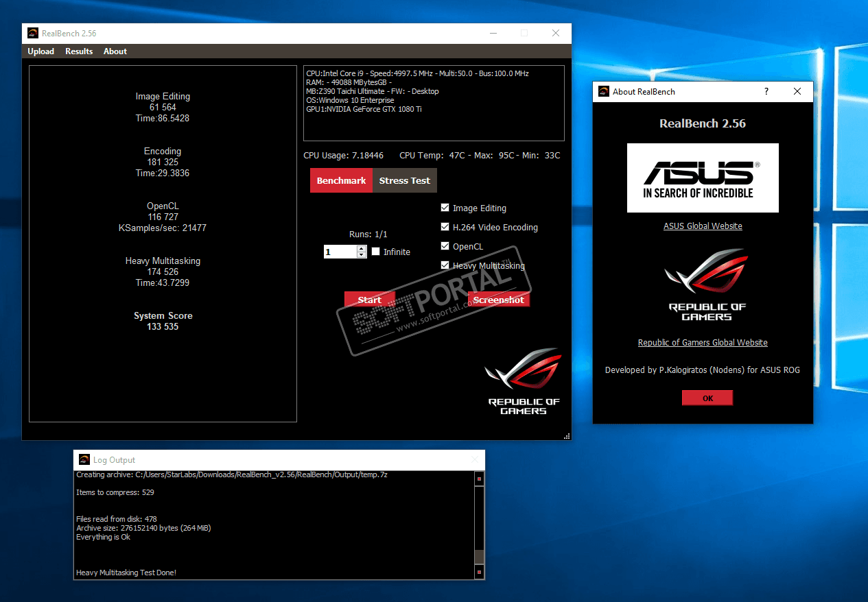Click the 'Items to compress: 529' log line
Screen dimensions: 868x602
tap(115, 492)
